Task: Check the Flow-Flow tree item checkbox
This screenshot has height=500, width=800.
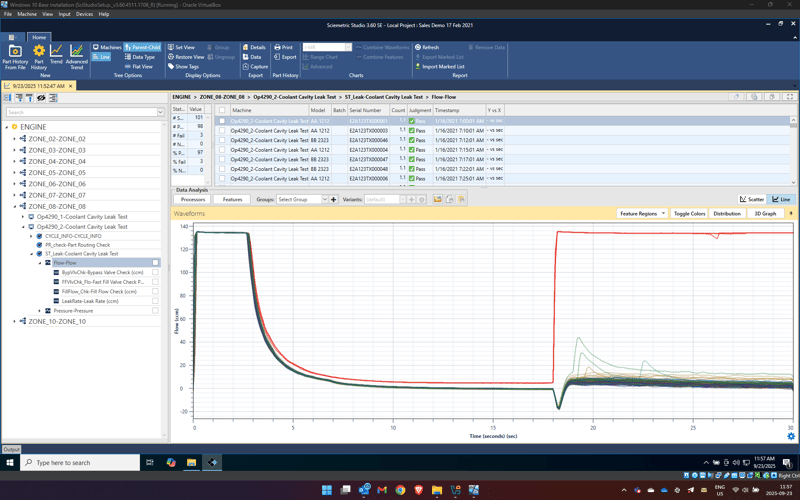Action: point(155,263)
